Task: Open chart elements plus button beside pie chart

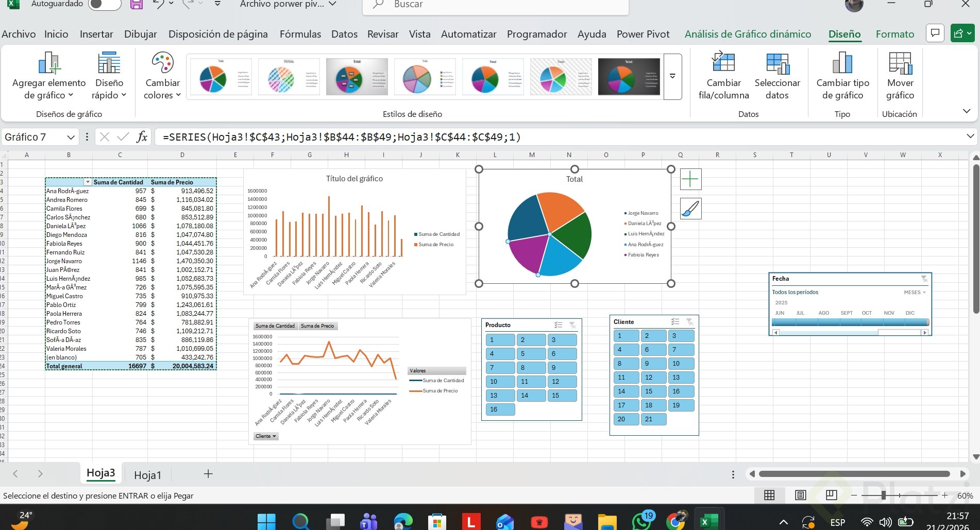Action: coord(690,179)
